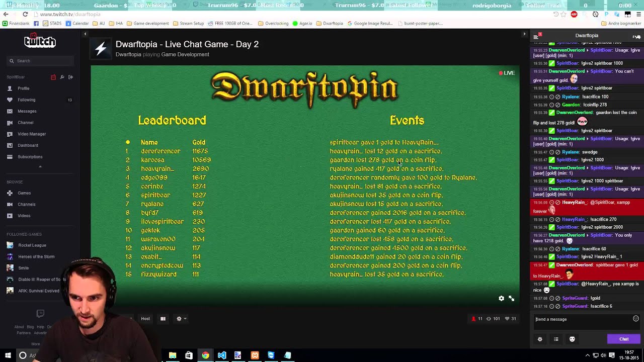Collapse the user menu with up arrow
Image resolution: width=644 pixels, height=362 pixels.
40,166
